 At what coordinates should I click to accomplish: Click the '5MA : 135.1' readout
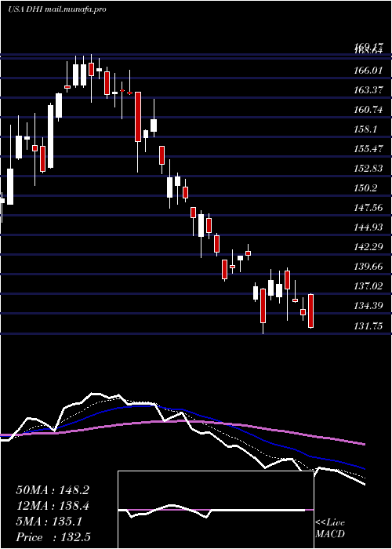(49, 522)
